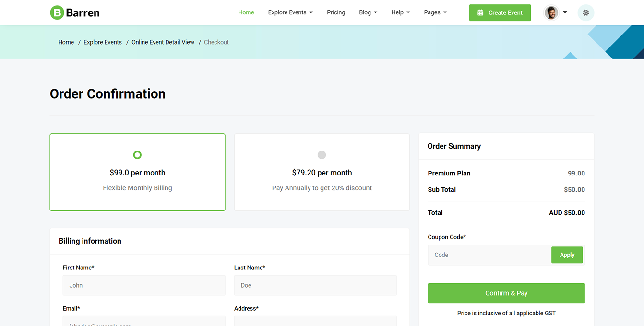Expand the Explore Events dropdown
644x326 pixels.
[x=290, y=12]
